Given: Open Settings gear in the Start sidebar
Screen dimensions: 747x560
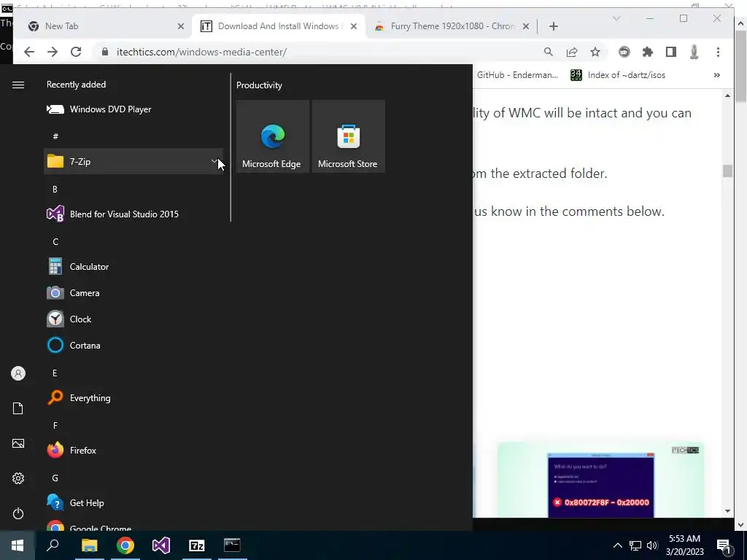Looking at the screenshot, I should (18, 478).
